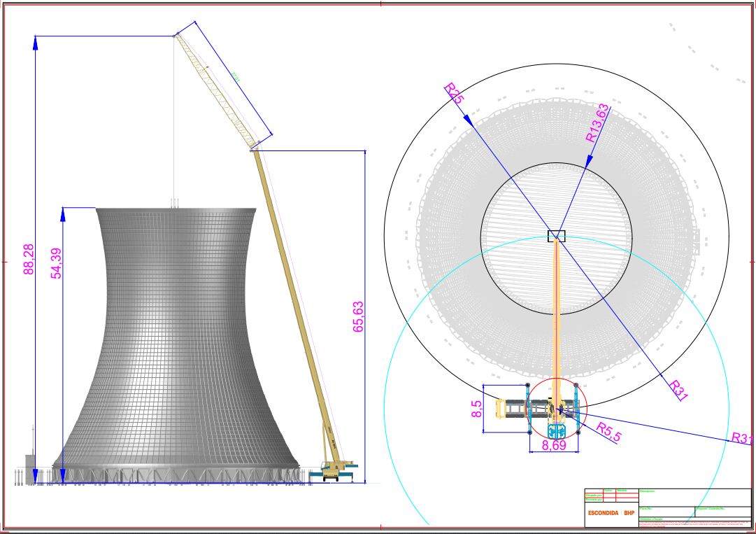This screenshot has width=756, height=534.
Task: Select the 8,5 outrigger dimension
Action: tap(476, 409)
